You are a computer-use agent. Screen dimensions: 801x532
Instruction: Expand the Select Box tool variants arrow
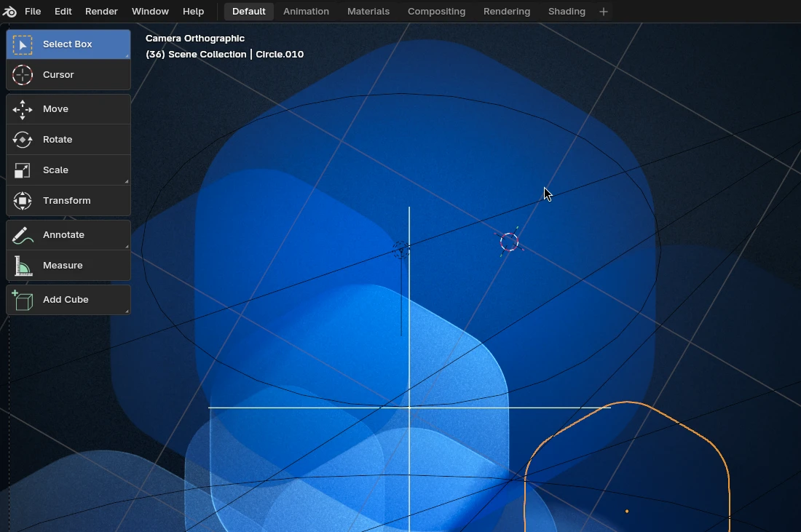(x=127, y=55)
